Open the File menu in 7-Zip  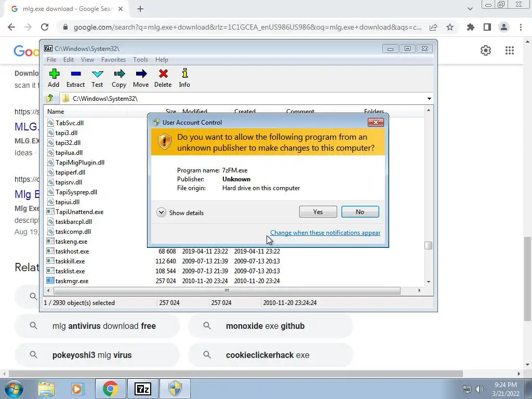[51, 60]
